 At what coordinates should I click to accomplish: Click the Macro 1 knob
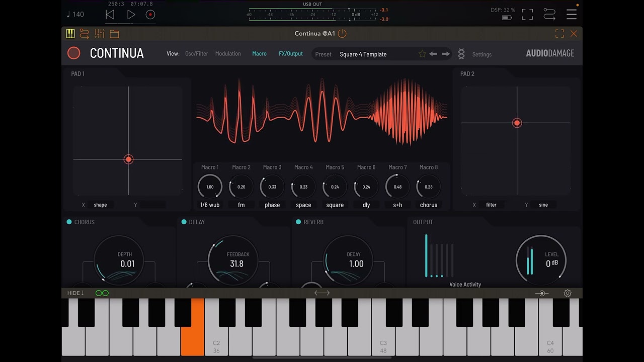(x=210, y=187)
